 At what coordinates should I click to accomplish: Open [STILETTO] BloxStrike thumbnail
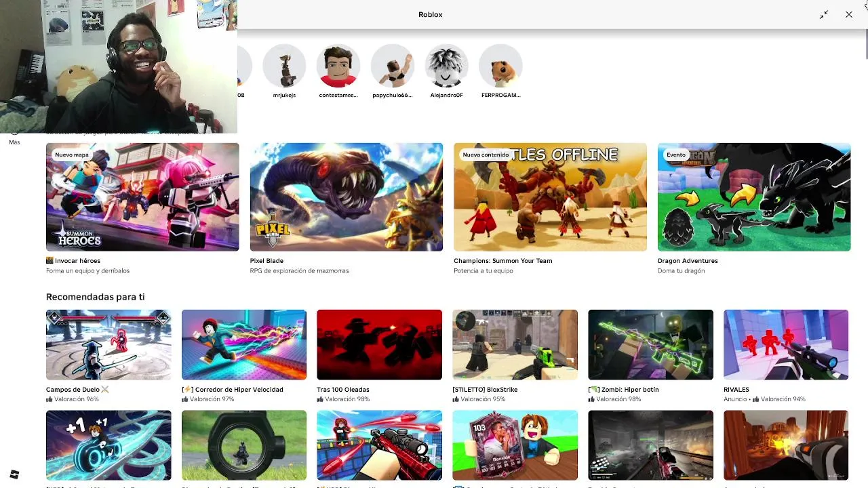click(515, 345)
